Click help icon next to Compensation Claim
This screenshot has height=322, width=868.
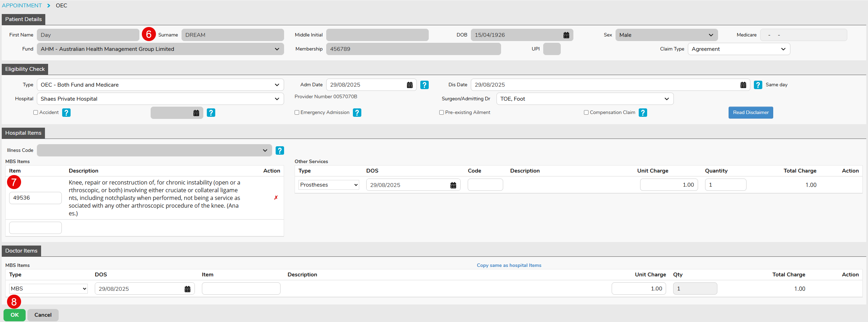[643, 113]
